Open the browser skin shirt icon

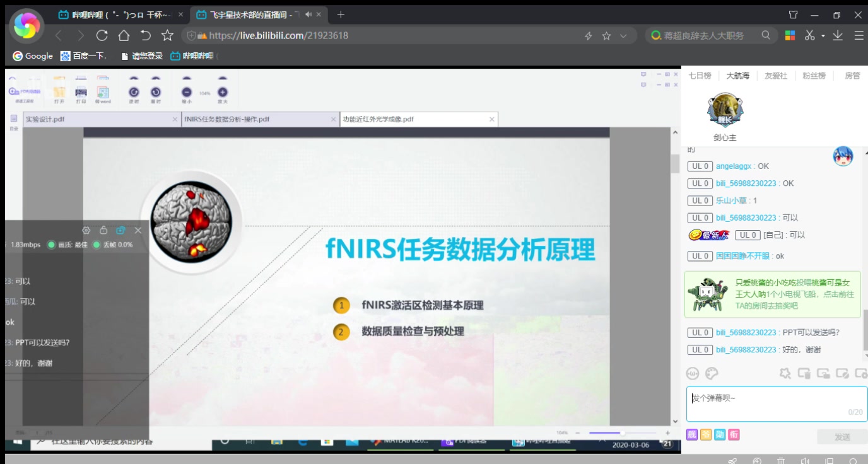pyautogui.click(x=794, y=14)
